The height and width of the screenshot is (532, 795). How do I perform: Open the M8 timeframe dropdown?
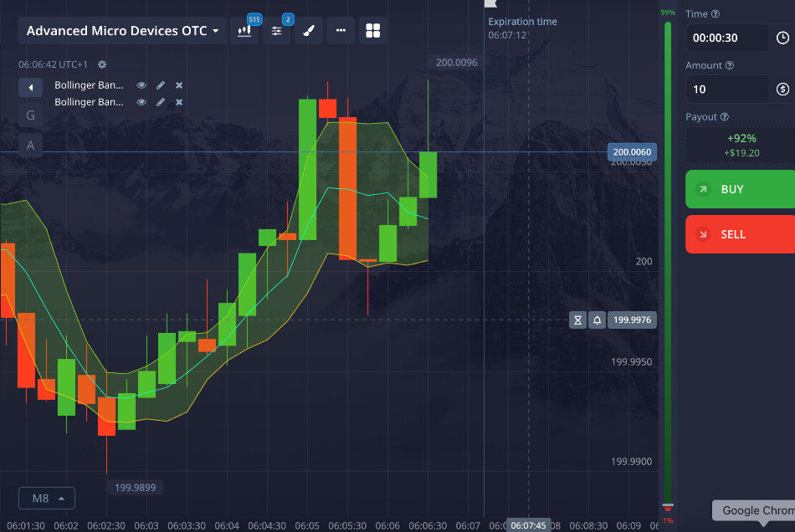coord(47,498)
